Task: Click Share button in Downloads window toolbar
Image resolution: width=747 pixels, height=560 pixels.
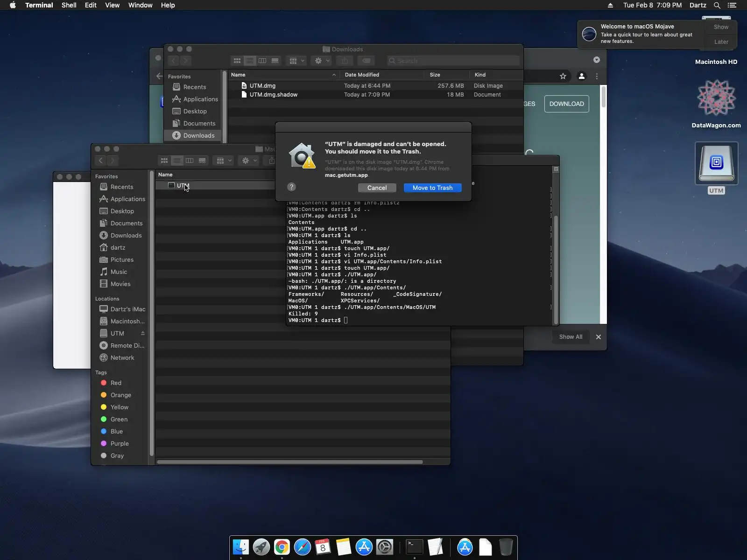Action: pos(345,61)
